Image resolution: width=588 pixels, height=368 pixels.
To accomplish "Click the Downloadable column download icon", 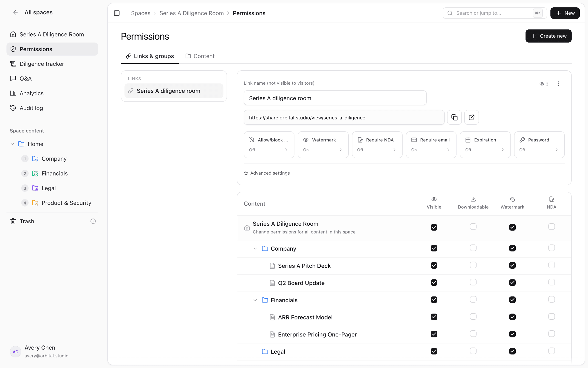I will (x=473, y=199).
